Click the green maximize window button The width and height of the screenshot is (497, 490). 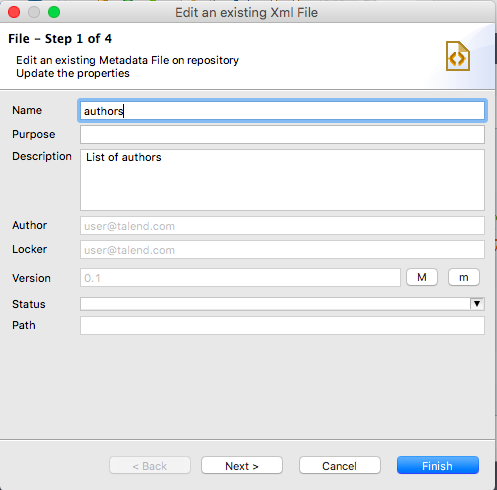pos(54,12)
